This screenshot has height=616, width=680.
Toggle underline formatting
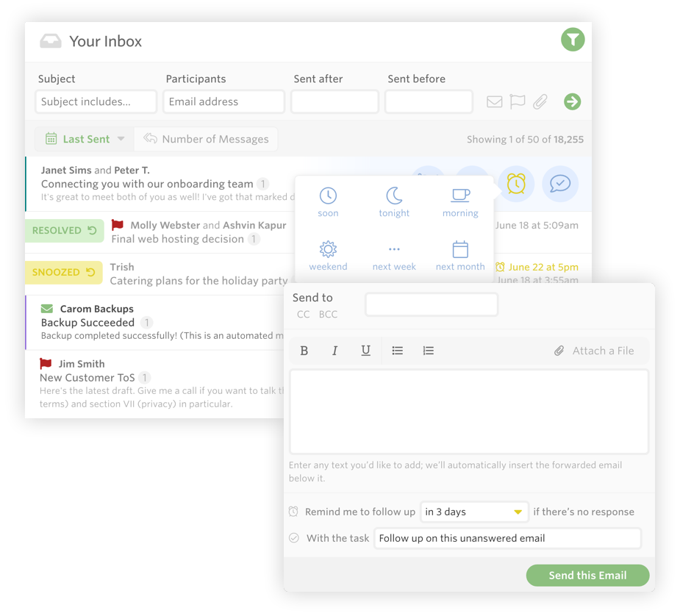(x=365, y=351)
